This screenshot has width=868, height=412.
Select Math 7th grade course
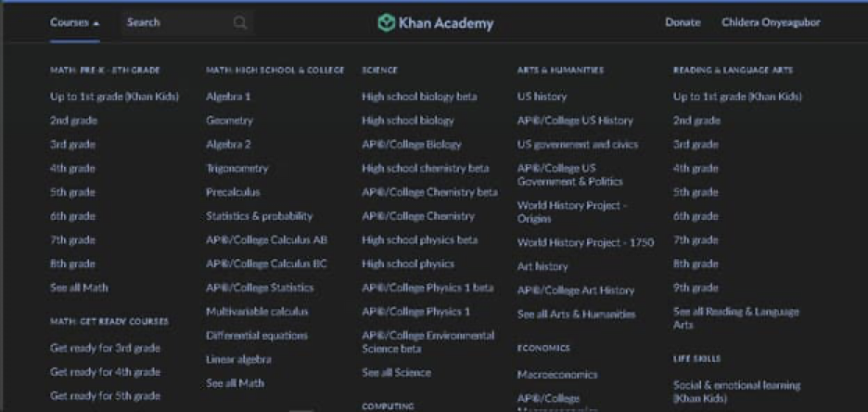tap(72, 239)
